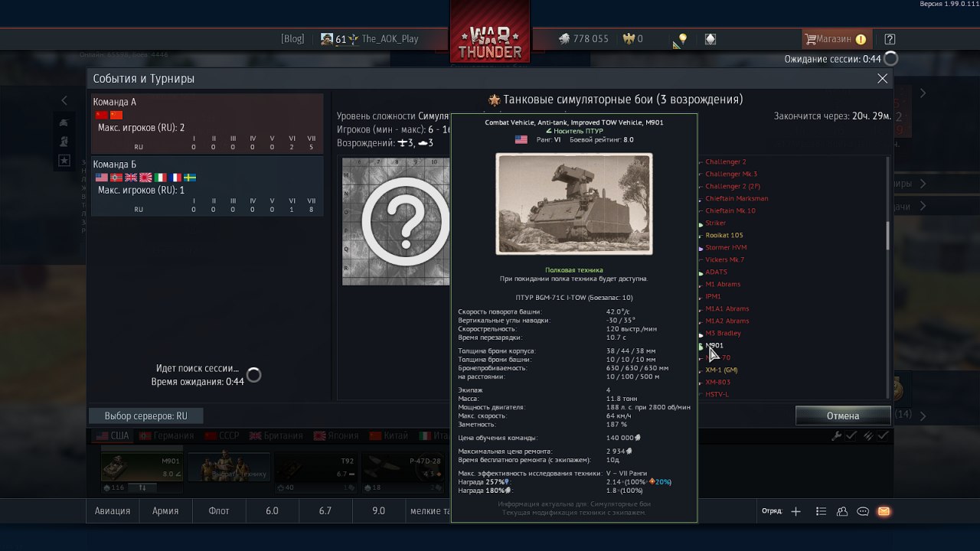The width and height of the screenshot is (980, 551).
Task: Select the 6.0 preset
Action: (272, 510)
